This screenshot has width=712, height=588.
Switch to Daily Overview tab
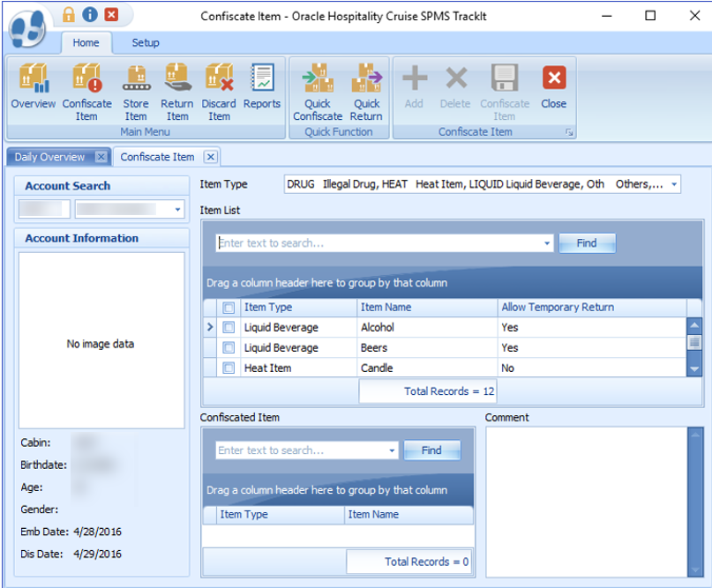50,157
